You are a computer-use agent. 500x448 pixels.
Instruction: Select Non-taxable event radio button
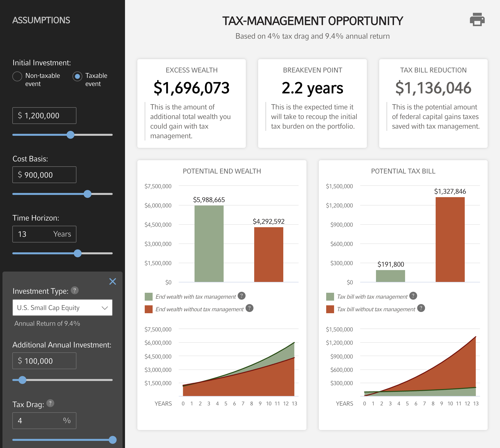pyautogui.click(x=17, y=76)
